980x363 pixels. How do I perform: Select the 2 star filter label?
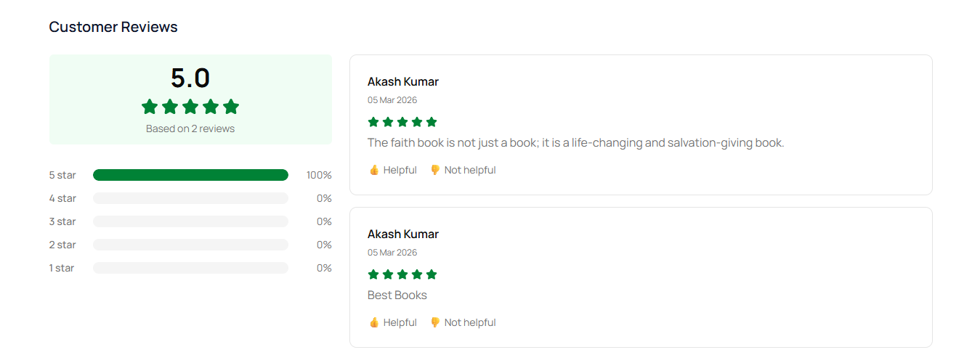(x=62, y=245)
